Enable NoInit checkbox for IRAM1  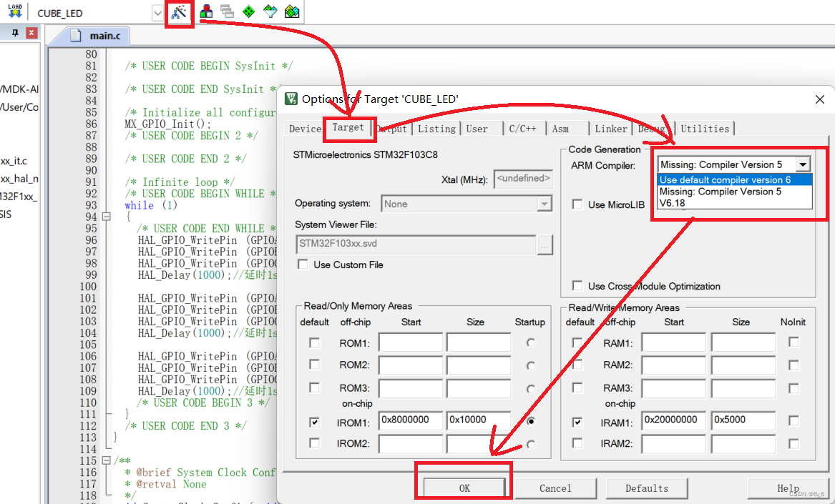(x=794, y=420)
